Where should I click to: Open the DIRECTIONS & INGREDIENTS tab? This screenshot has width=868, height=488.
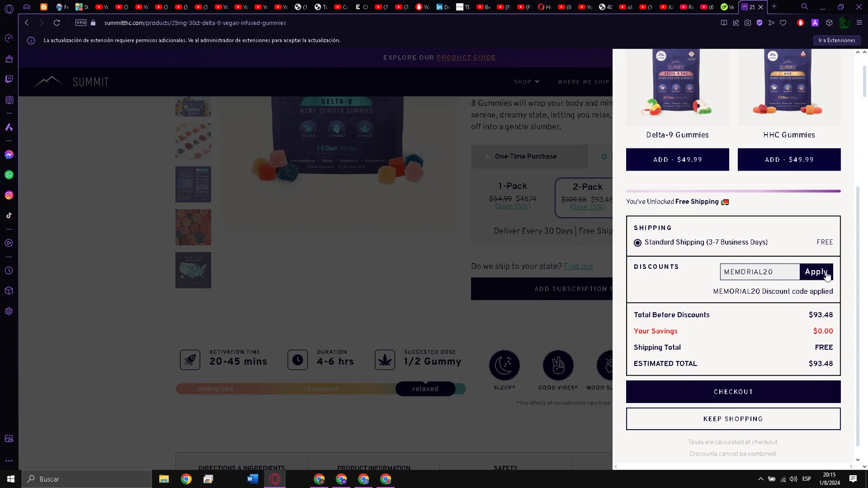pos(242,467)
